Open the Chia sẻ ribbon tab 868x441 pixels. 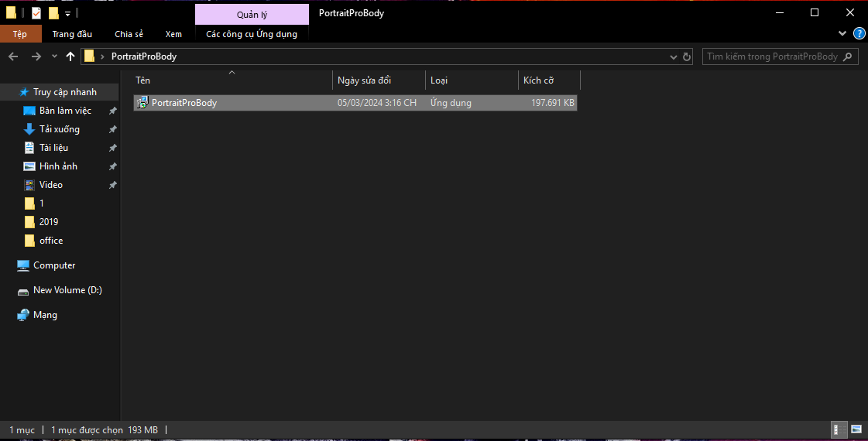[x=129, y=34]
